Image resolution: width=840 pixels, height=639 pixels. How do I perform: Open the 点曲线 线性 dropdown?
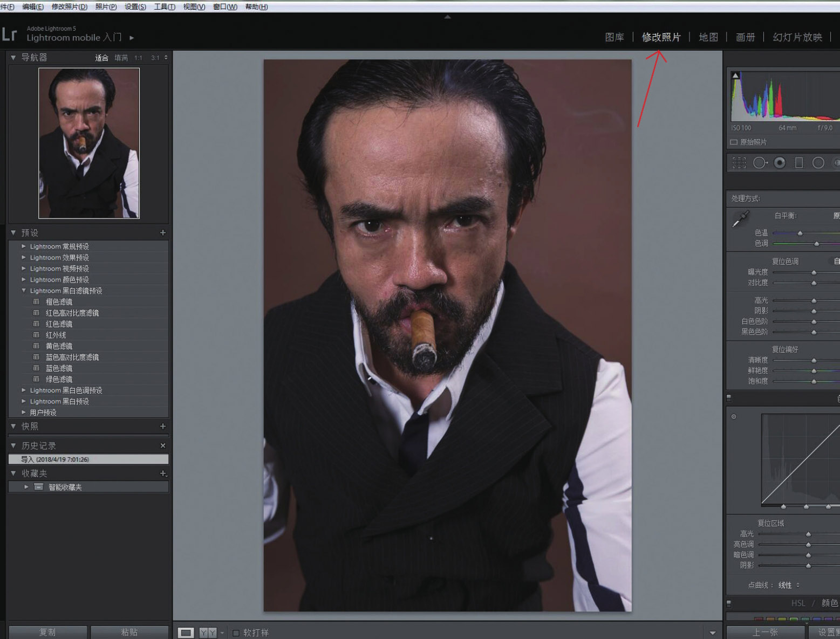tap(789, 585)
